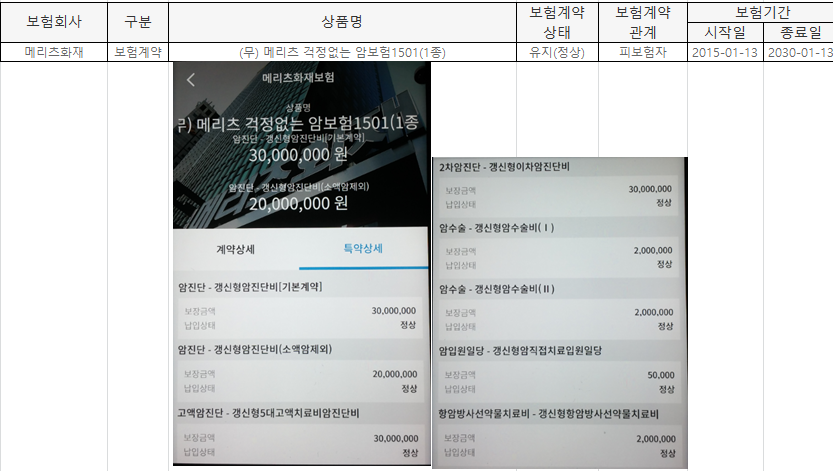This screenshot has height=471, width=833.
Task: Select the 유지(정상) status cell
Action: click(x=557, y=52)
